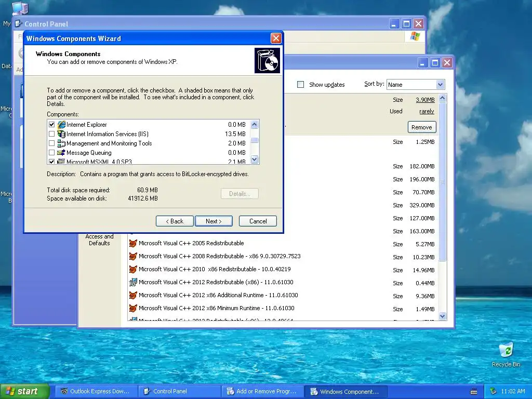Click the Visual C++ 2012 Minimum Runtime icon

(x=133, y=308)
